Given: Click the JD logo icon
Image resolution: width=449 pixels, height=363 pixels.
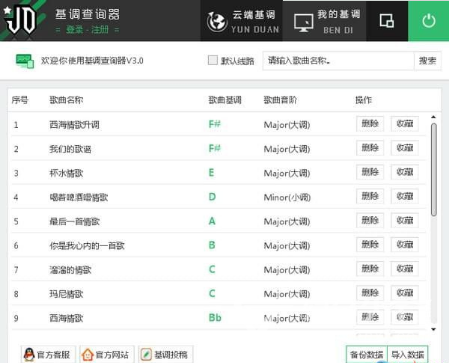Looking at the screenshot, I should click(21, 21).
